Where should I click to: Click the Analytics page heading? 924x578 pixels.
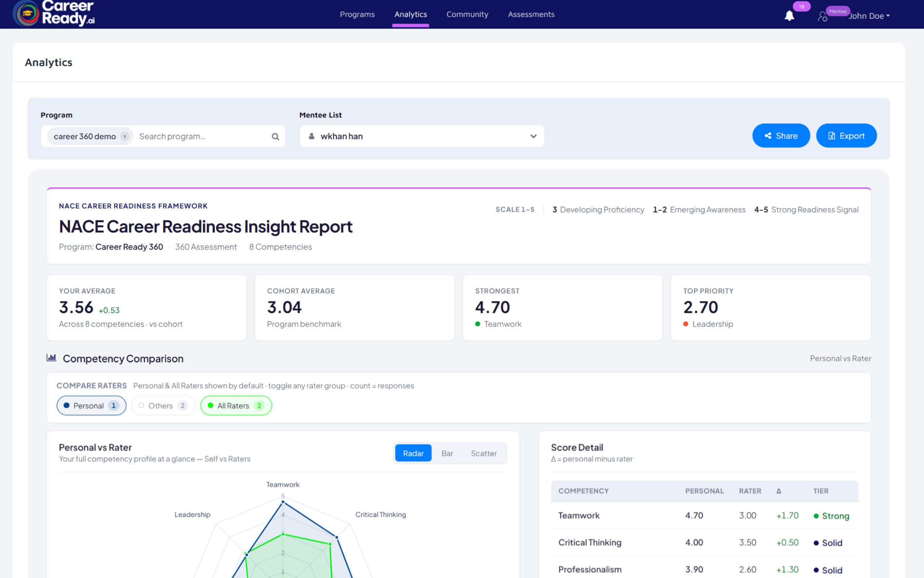coord(48,62)
